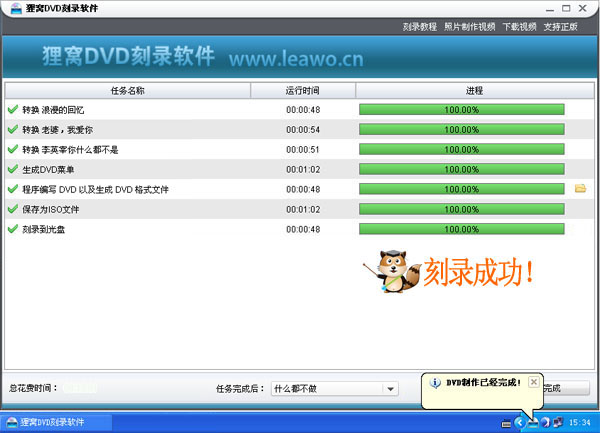
Task: Click the 进程 column header
Action: pyautogui.click(x=474, y=91)
